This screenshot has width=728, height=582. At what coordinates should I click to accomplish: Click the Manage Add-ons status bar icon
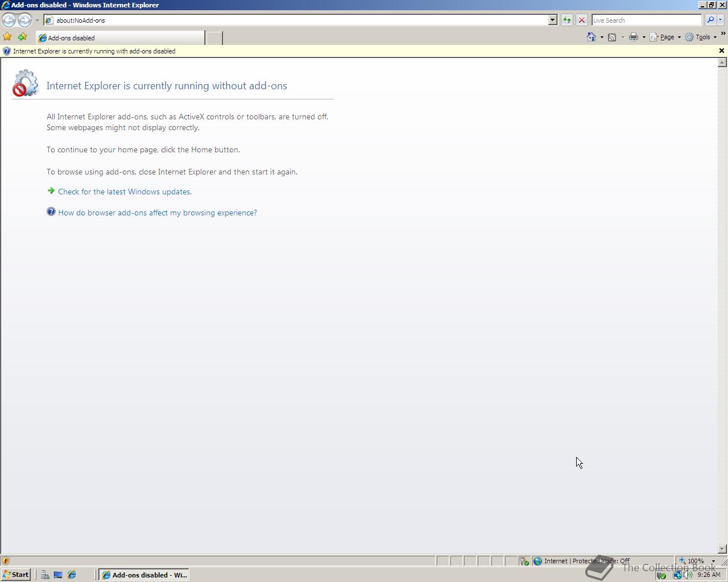coord(524,561)
